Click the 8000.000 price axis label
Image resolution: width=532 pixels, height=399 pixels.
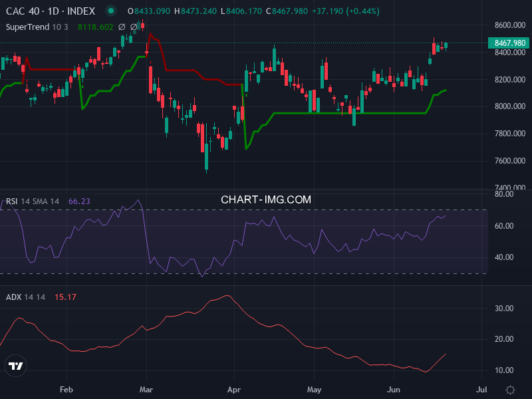[510, 106]
